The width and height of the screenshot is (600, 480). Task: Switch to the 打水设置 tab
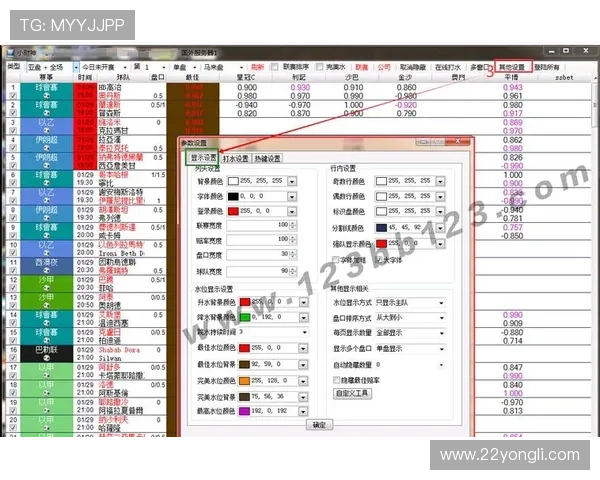pyautogui.click(x=236, y=157)
